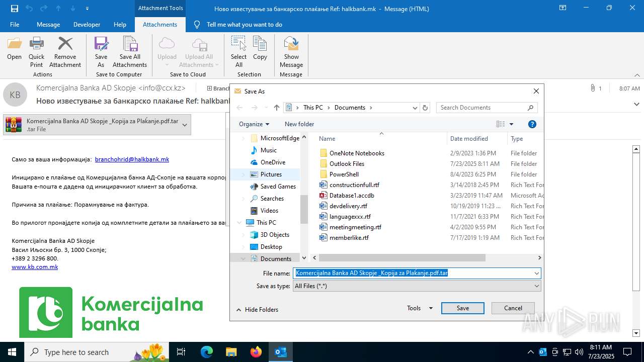644x362 pixels.
Task: Click New folder button
Action: [x=299, y=124]
